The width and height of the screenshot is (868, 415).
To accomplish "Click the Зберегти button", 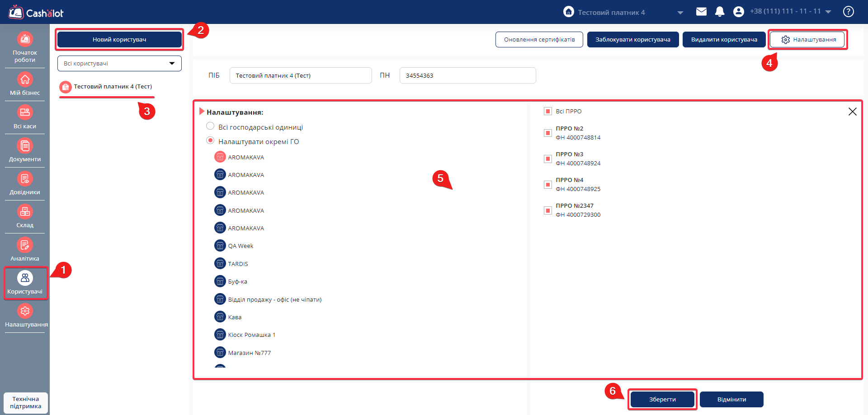I will click(662, 400).
